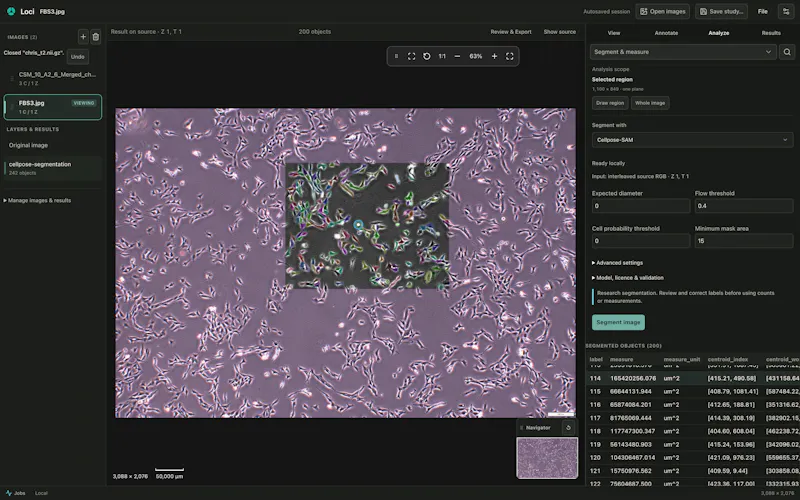Select table row with label 117
This screenshot has width=800, height=500.
[693, 418]
